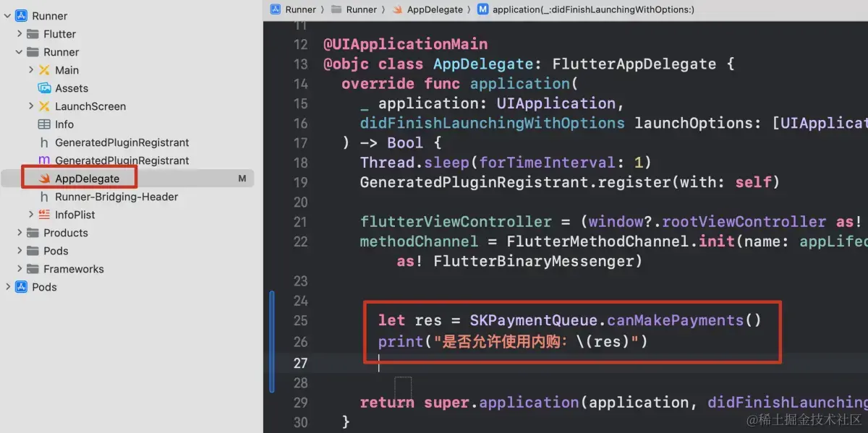Click the InfoPlist strings file icon
Screen dimensions: 868x433
pyautogui.click(x=44, y=215)
